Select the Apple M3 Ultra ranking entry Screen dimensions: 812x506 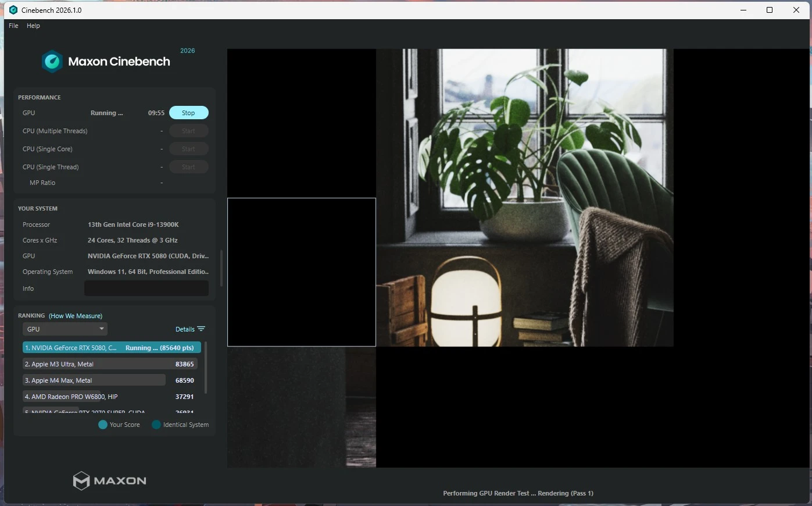110,364
